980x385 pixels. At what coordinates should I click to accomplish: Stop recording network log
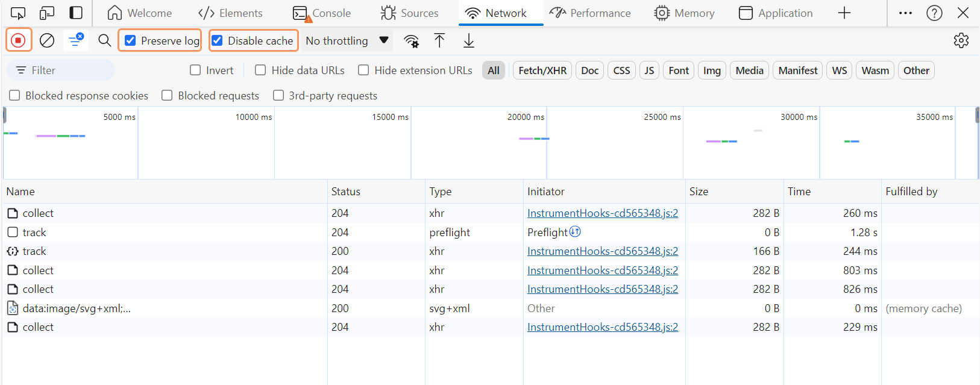click(18, 40)
